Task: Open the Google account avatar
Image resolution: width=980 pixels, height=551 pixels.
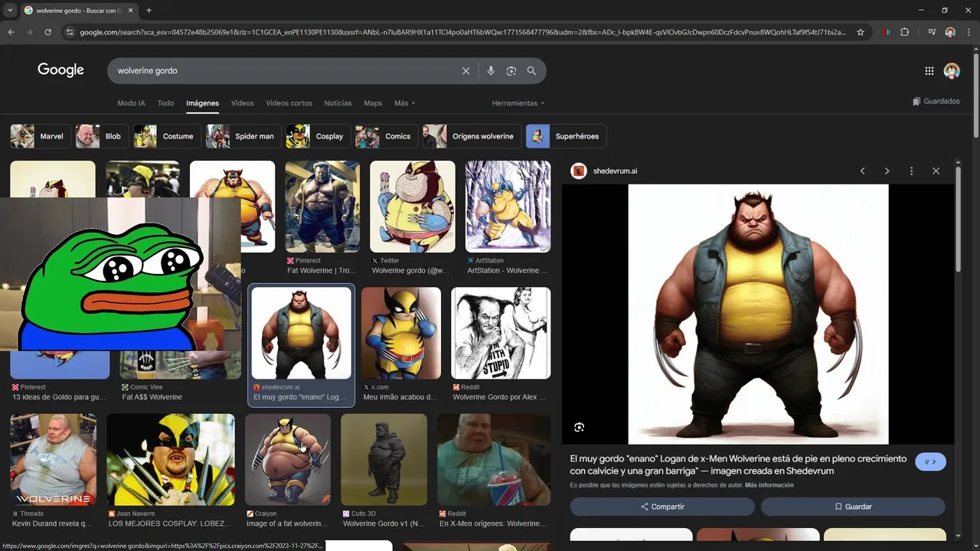Action: [952, 70]
